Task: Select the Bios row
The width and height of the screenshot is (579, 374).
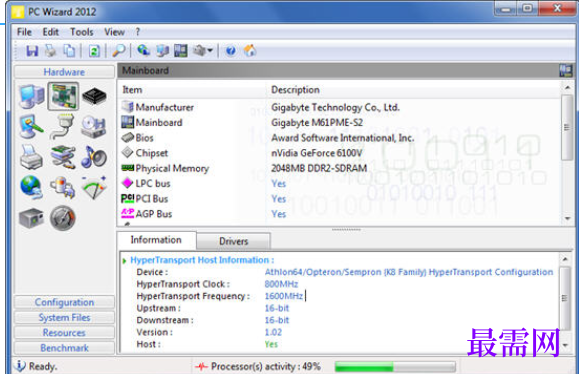Action: click(340, 138)
